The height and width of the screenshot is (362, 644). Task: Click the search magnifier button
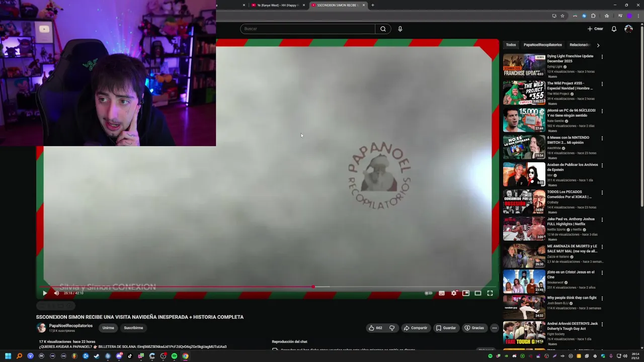(383, 29)
